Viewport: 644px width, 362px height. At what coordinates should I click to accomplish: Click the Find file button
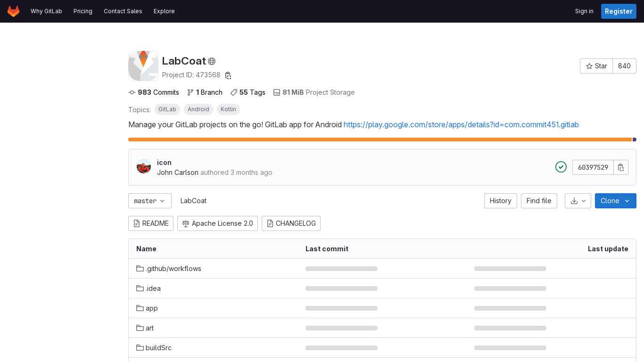pyautogui.click(x=539, y=201)
